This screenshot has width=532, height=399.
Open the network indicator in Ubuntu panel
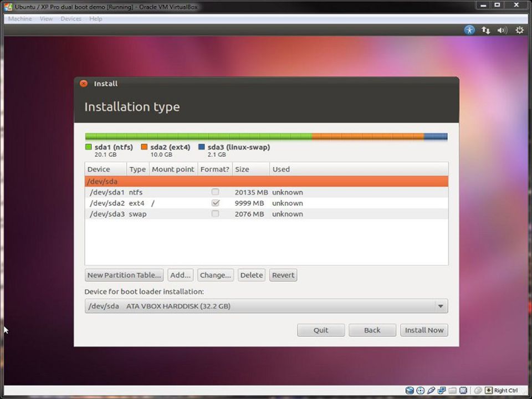(x=485, y=30)
